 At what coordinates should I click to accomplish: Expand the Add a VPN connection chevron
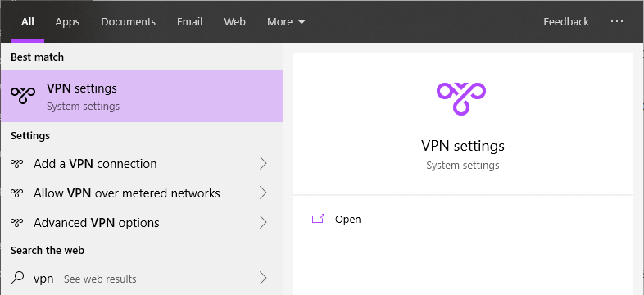263,164
